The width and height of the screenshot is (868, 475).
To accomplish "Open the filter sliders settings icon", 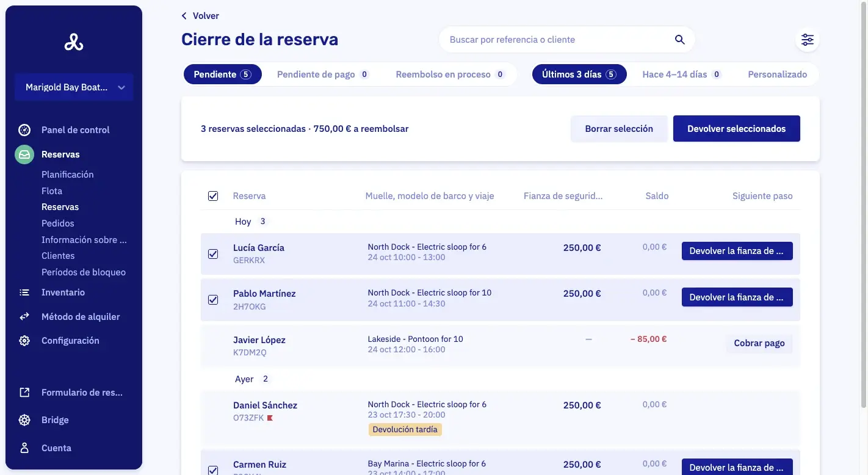I will point(808,40).
